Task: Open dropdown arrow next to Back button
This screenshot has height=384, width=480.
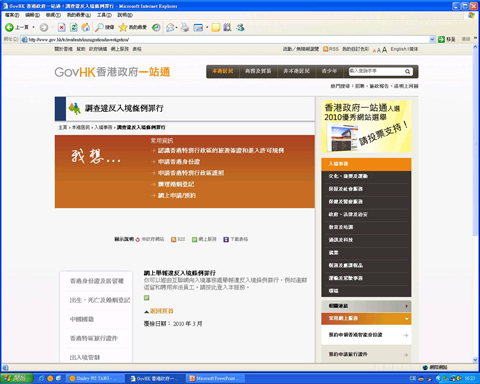Action: (x=34, y=27)
